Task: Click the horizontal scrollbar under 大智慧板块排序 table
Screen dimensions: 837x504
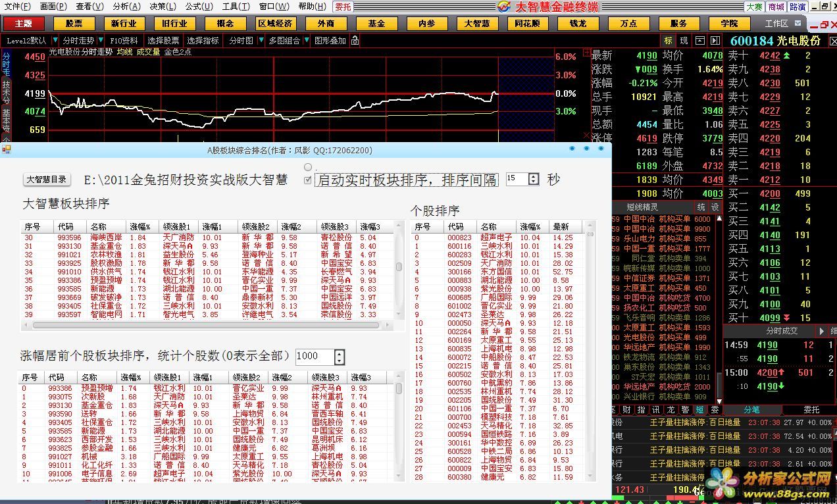Action: click(208, 325)
